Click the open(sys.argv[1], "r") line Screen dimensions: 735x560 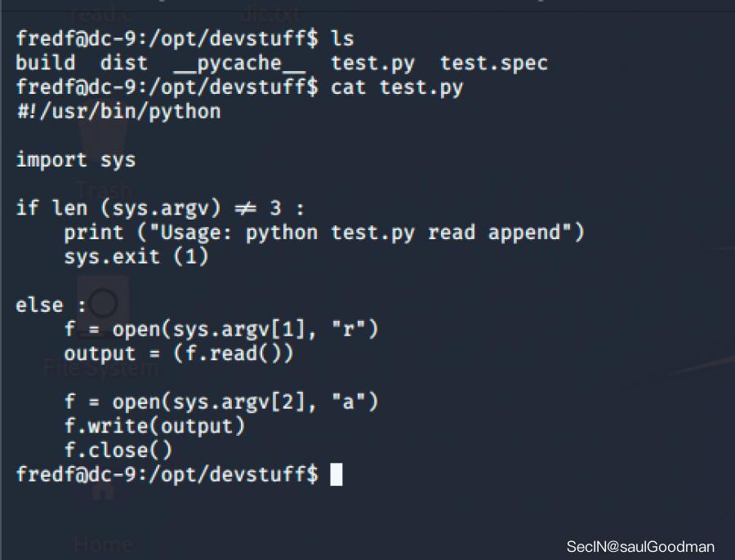(x=220, y=330)
